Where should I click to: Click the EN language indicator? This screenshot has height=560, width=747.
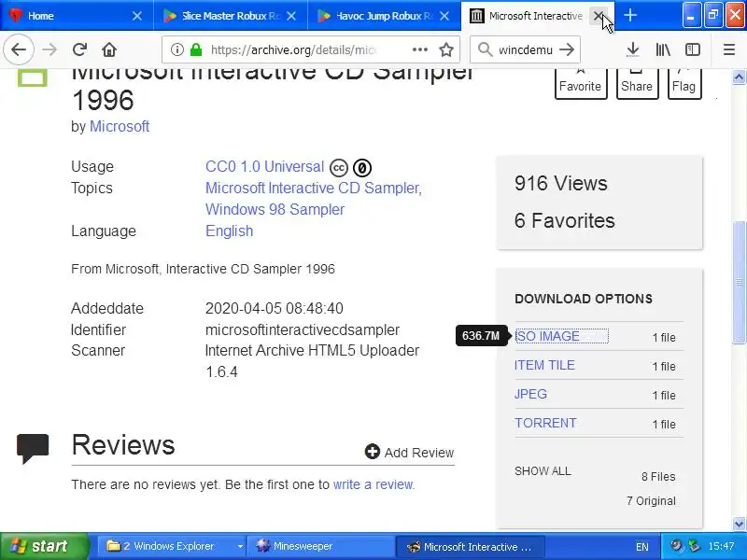click(x=641, y=547)
